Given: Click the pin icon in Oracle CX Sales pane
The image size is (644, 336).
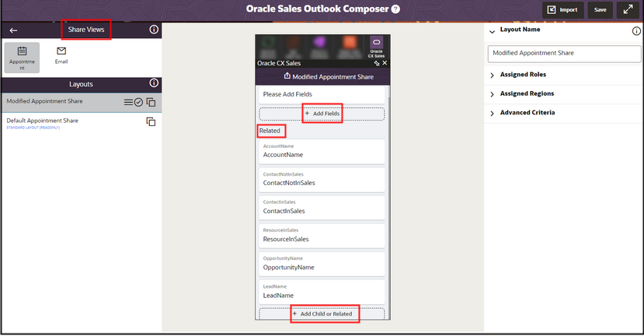Looking at the screenshot, I should (x=376, y=63).
